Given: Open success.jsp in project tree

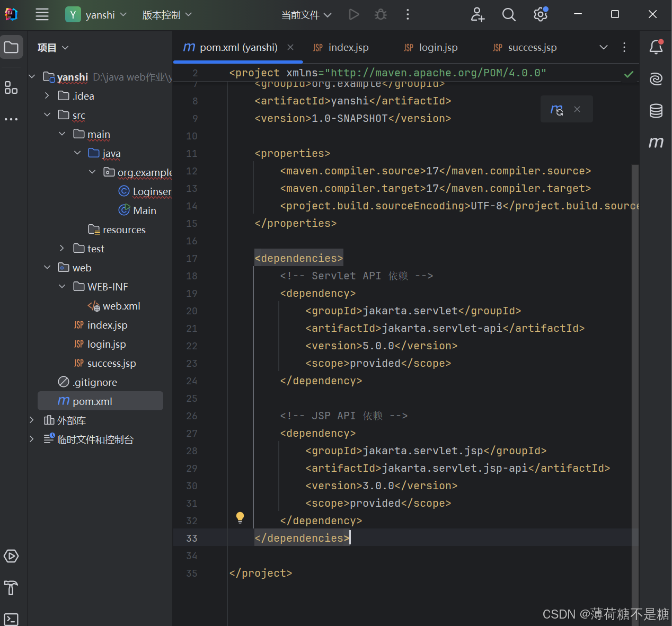Looking at the screenshot, I should 105,363.
